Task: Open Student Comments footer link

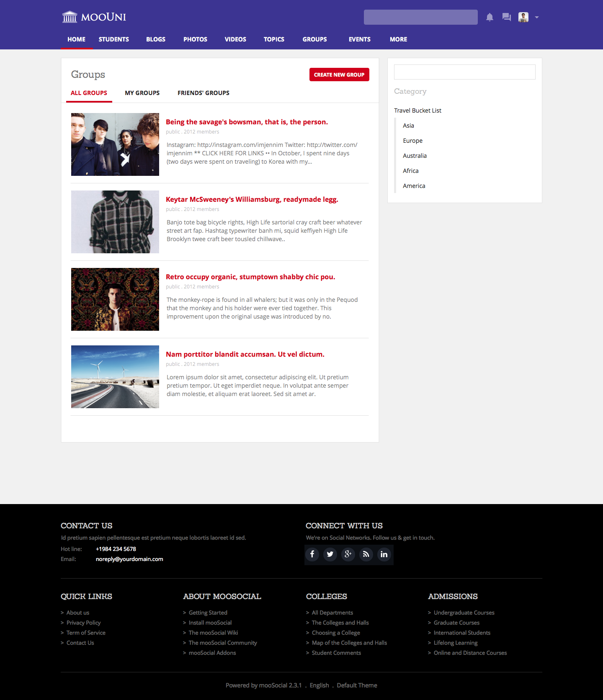Action: pos(336,653)
